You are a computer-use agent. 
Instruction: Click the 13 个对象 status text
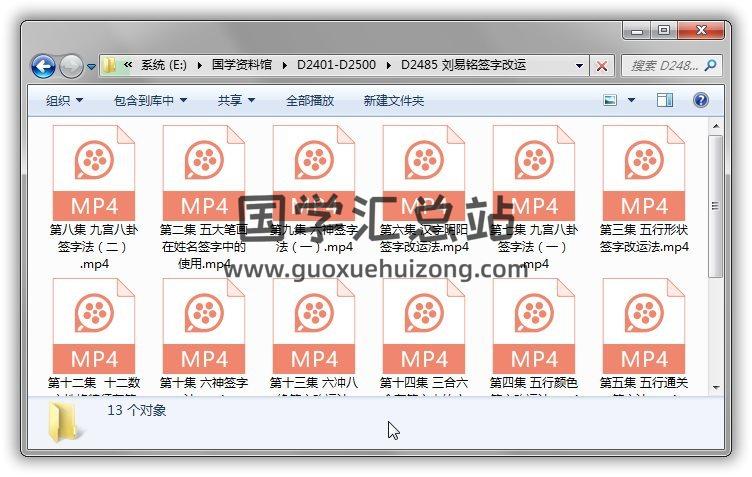coord(137,410)
